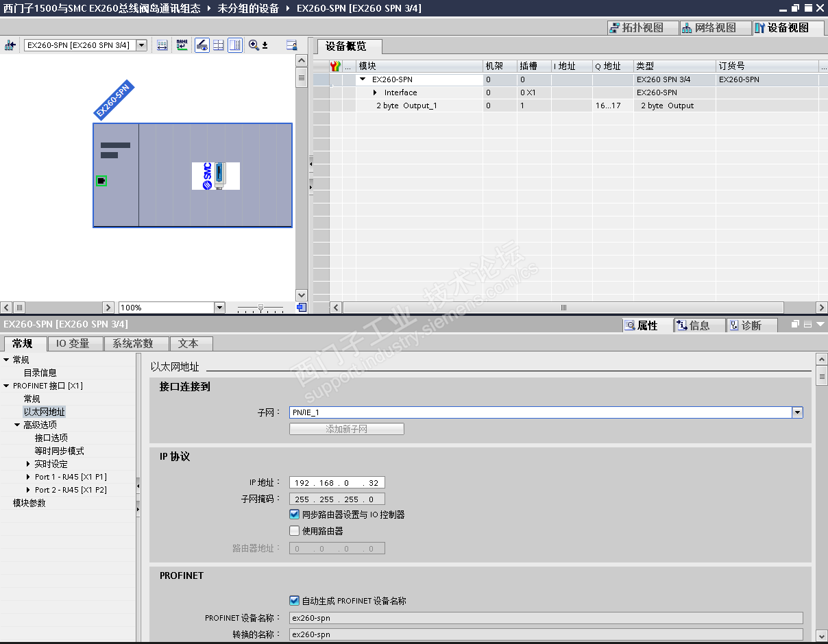Click the traffic-light status column header icon
Image resolution: width=828 pixels, height=644 pixels.
[x=335, y=66]
